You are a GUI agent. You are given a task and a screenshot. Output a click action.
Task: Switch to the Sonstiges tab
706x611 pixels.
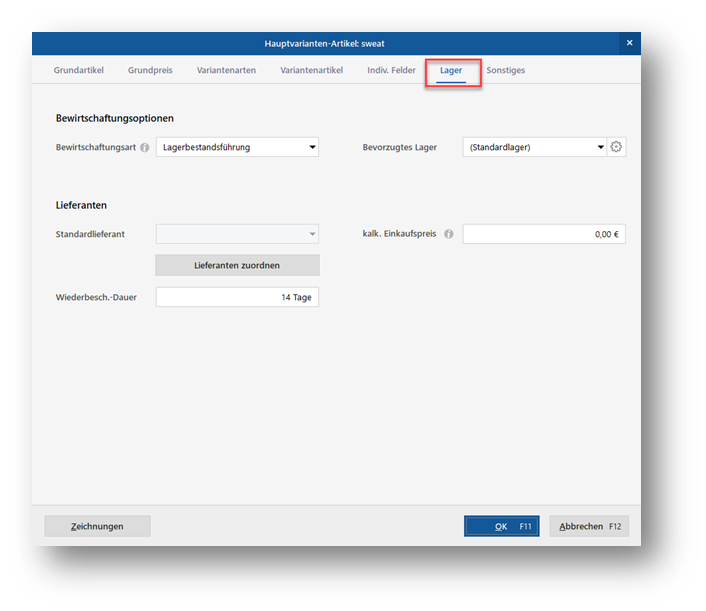tap(505, 71)
